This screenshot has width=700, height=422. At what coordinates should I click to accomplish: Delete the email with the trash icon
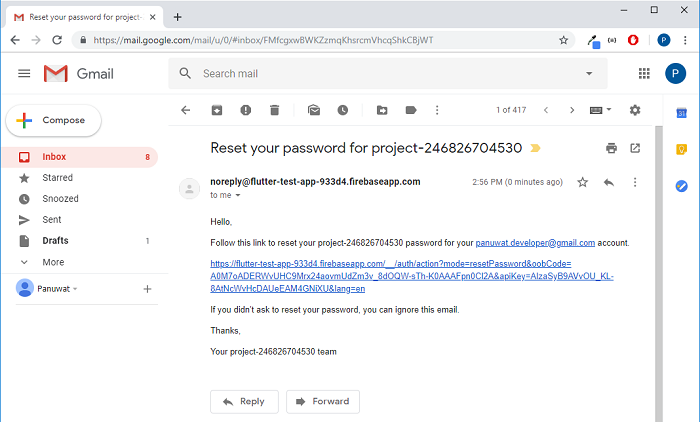click(275, 110)
